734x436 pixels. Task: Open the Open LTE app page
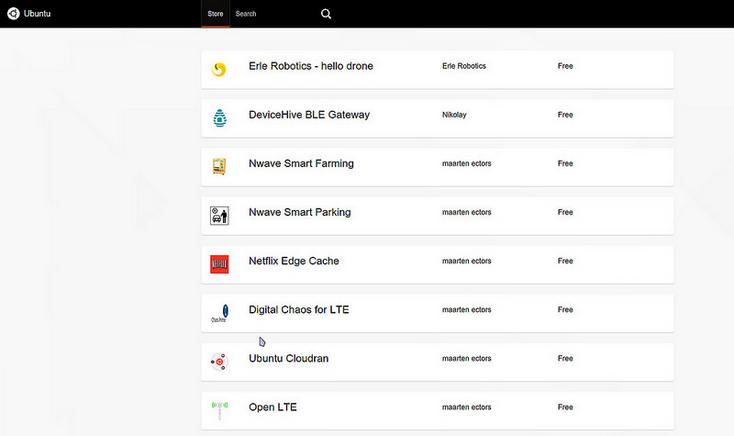[272, 407]
